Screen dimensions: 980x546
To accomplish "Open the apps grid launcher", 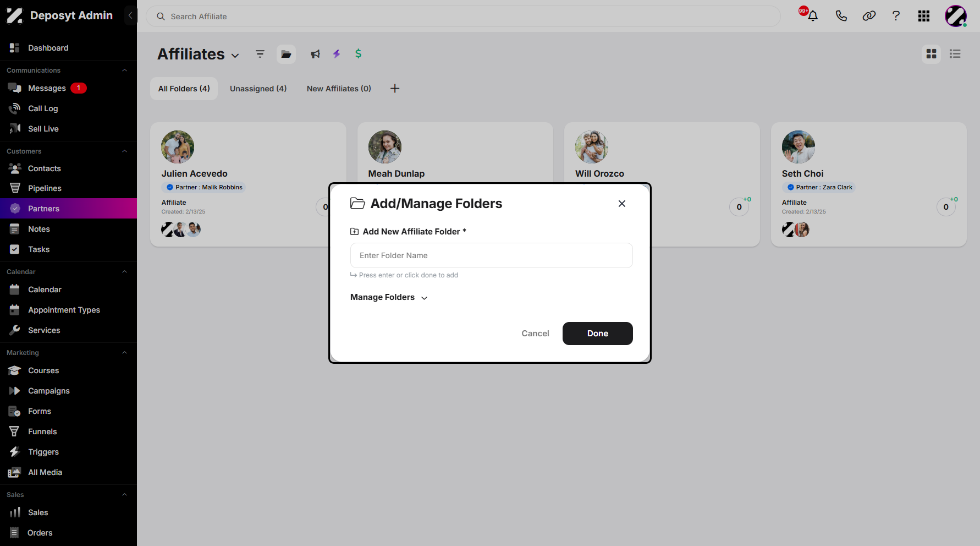I will pyautogui.click(x=924, y=16).
